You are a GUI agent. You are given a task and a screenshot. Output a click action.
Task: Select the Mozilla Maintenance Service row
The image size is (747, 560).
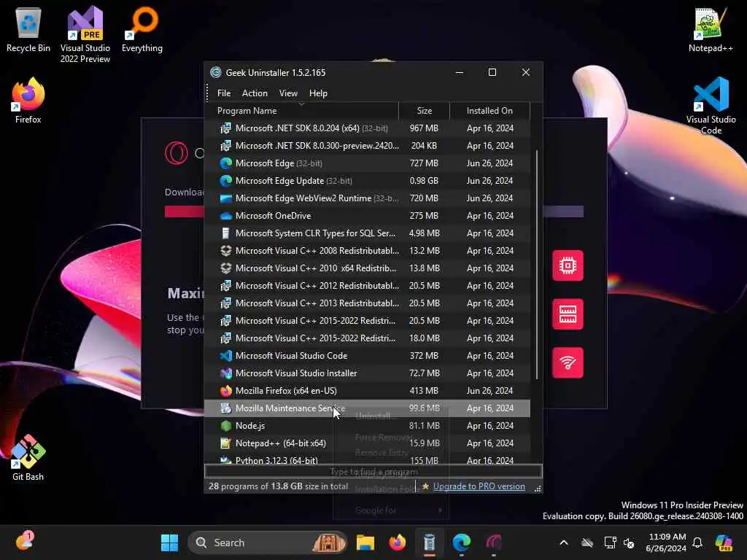pos(367,408)
